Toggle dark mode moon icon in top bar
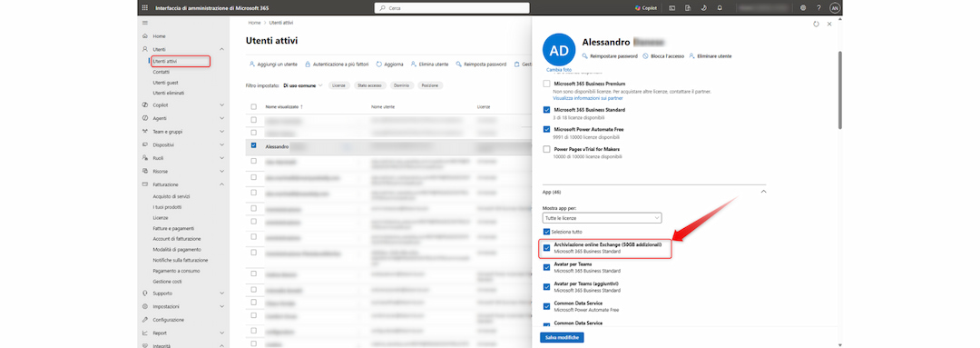Image resolution: width=980 pixels, height=348 pixels. (704, 8)
